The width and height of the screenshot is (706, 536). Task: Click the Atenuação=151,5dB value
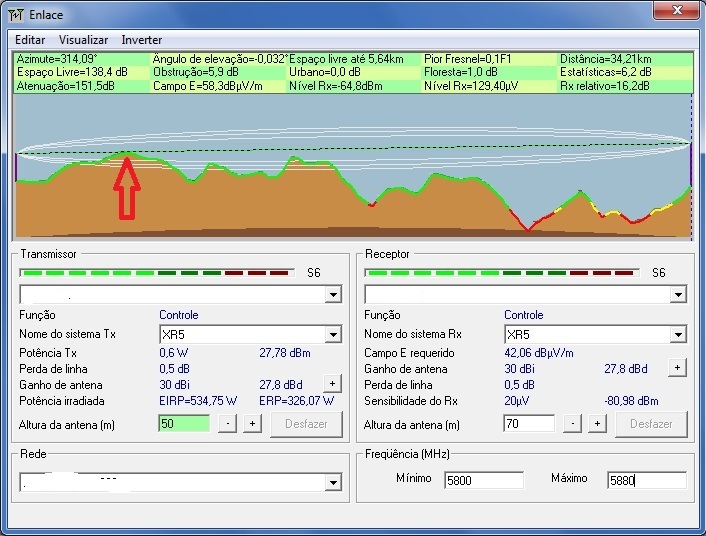(65, 86)
